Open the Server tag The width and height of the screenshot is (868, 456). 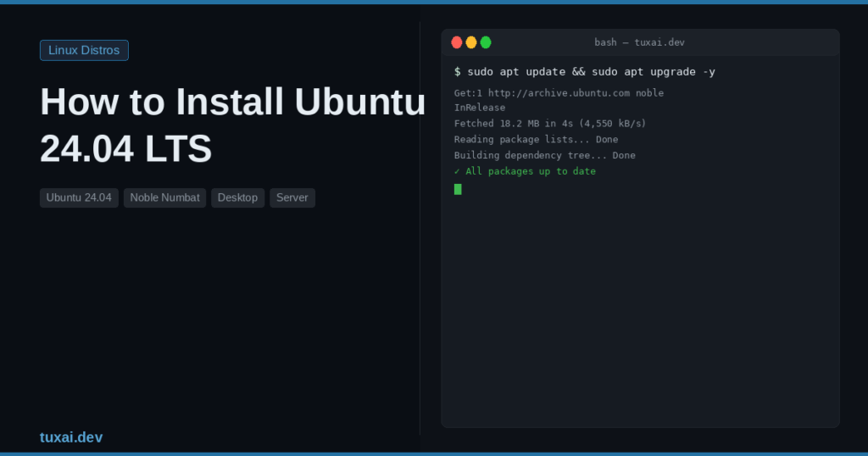click(x=292, y=197)
